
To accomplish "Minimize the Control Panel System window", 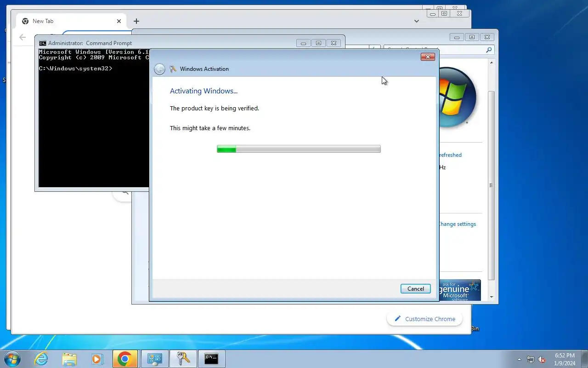I will click(457, 37).
